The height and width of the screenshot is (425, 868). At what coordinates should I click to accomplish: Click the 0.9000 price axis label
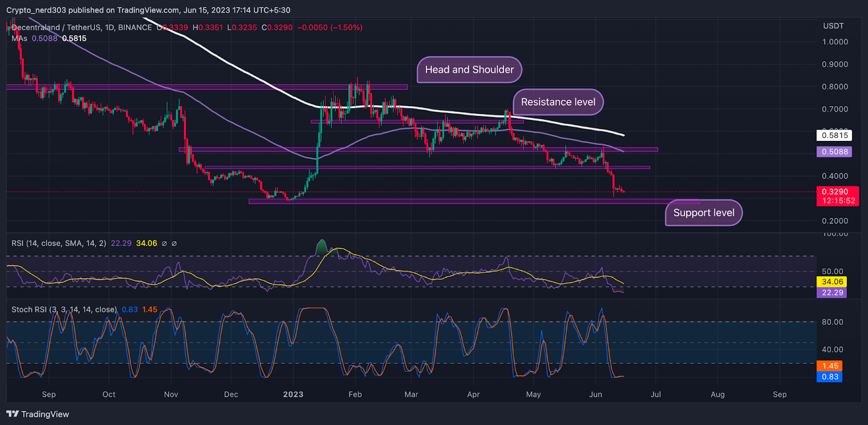[835, 64]
